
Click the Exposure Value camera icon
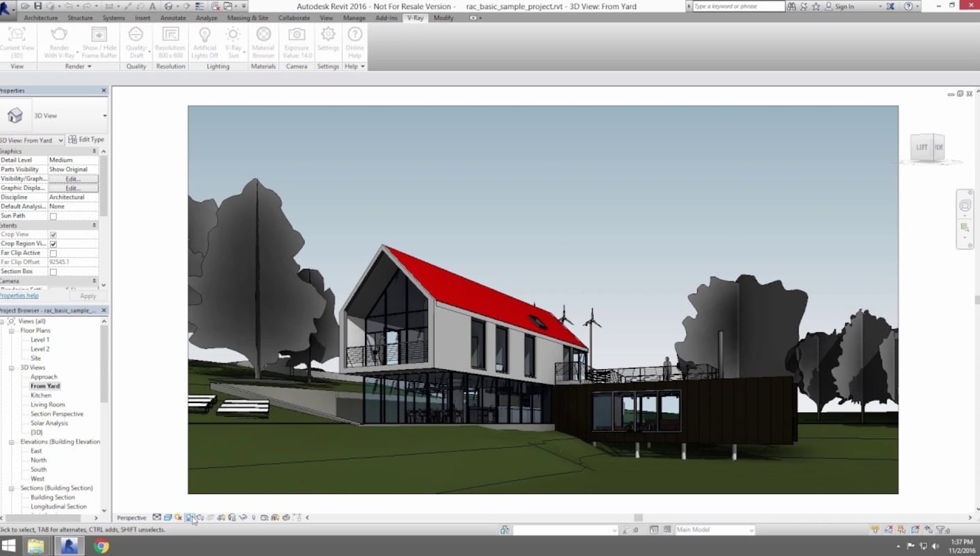[x=297, y=34]
